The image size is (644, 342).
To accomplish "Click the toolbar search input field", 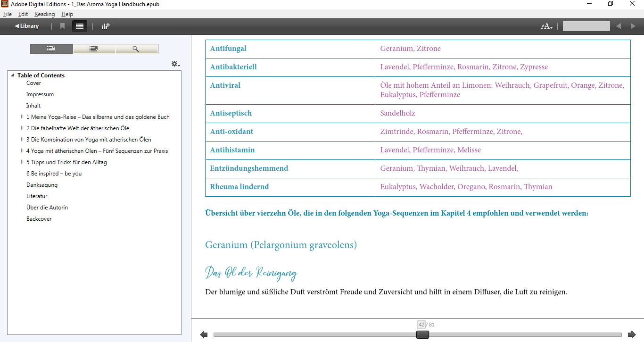I will click(586, 26).
